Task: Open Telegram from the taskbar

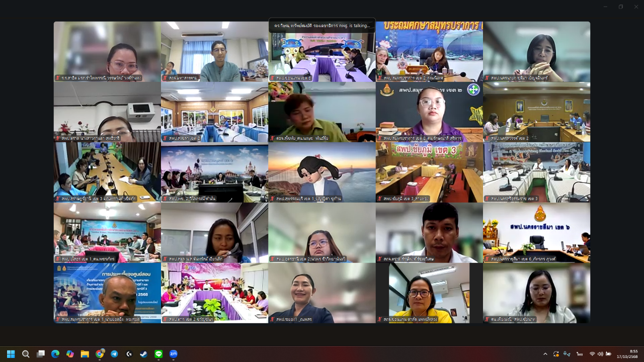Action: tap(114, 354)
